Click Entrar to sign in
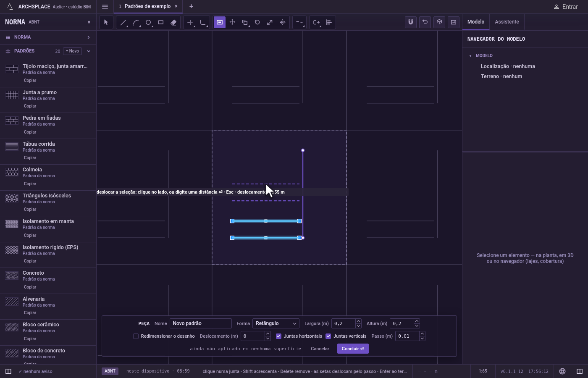Viewport: 588px width, 378px height. [566, 7]
